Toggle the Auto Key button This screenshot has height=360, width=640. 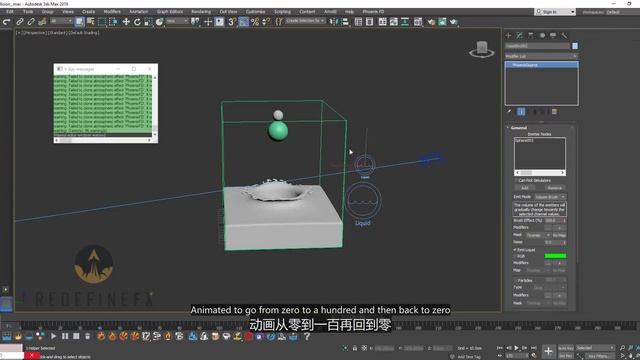(566, 348)
